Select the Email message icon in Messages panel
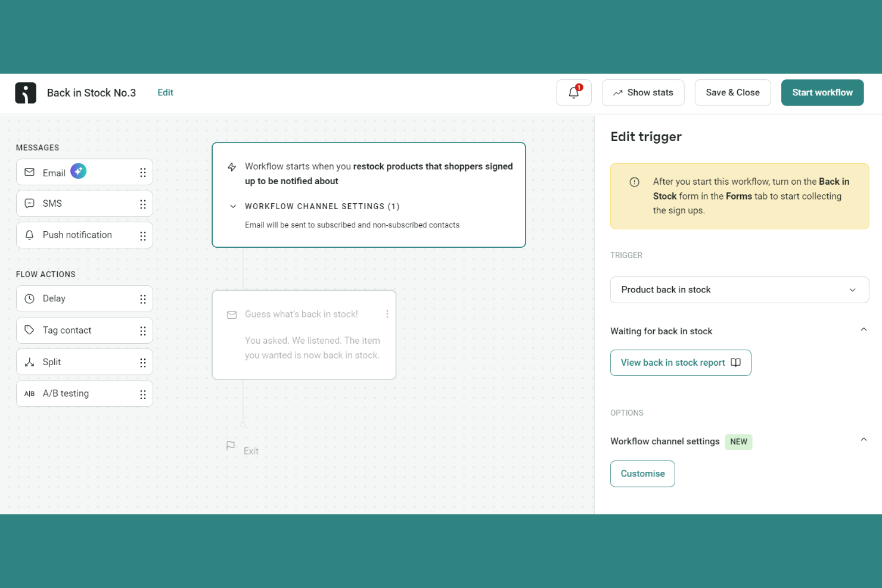882x588 pixels. (29, 172)
